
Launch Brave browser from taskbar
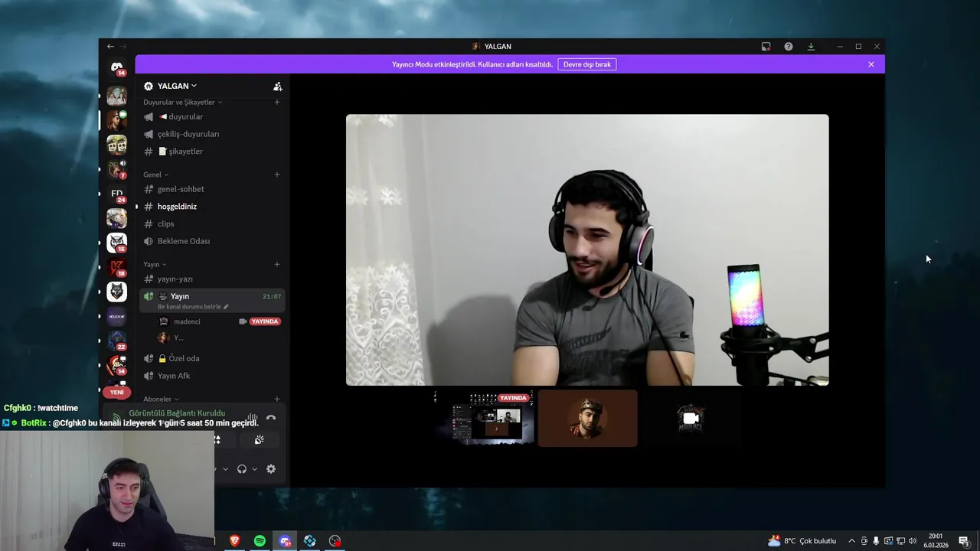[234, 541]
